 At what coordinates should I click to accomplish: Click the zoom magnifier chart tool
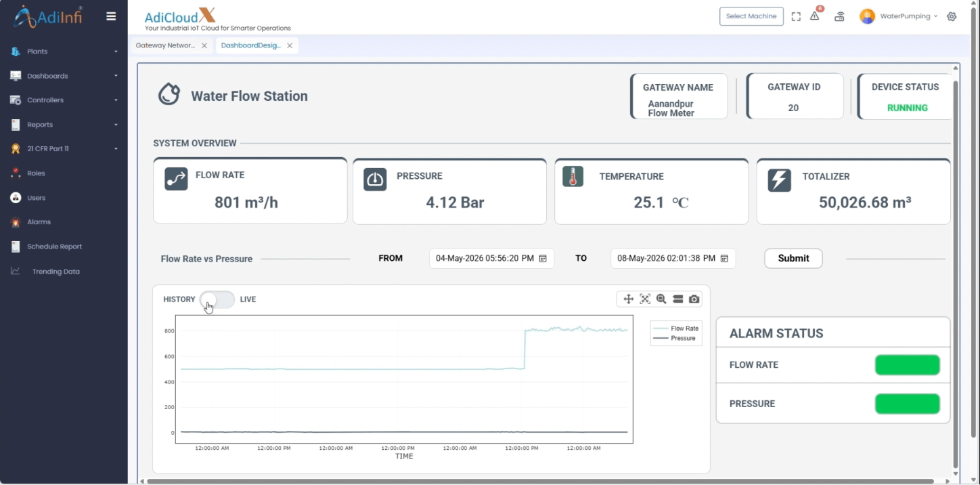coord(661,299)
